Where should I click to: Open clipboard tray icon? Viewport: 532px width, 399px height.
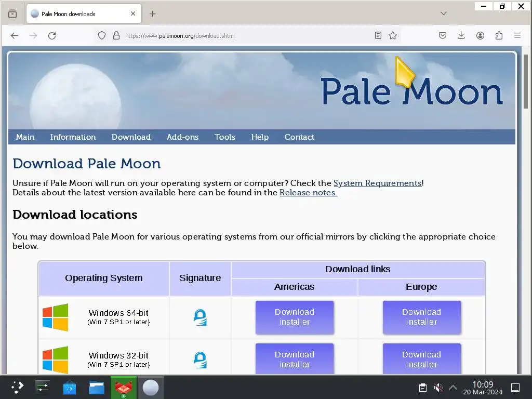pyautogui.click(x=423, y=388)
